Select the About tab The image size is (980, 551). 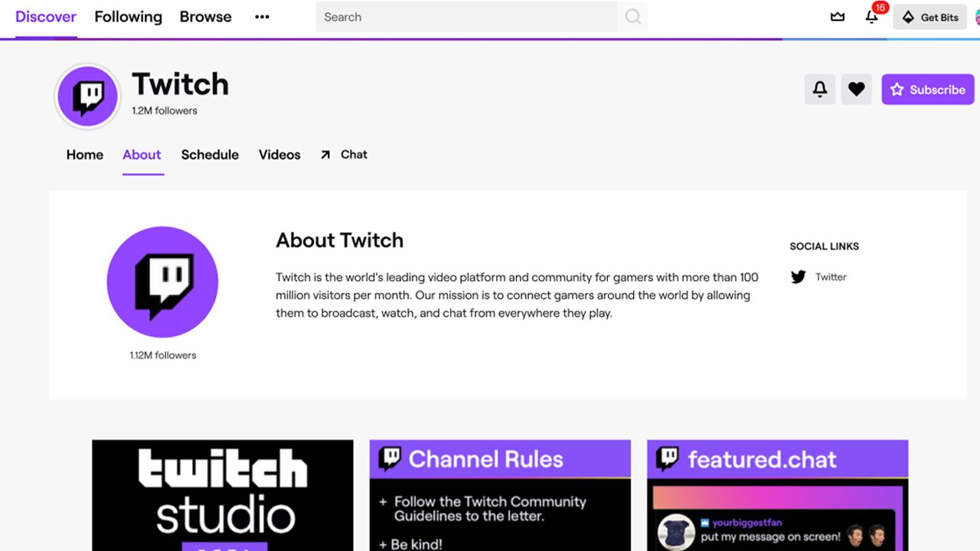click(142, 155)
